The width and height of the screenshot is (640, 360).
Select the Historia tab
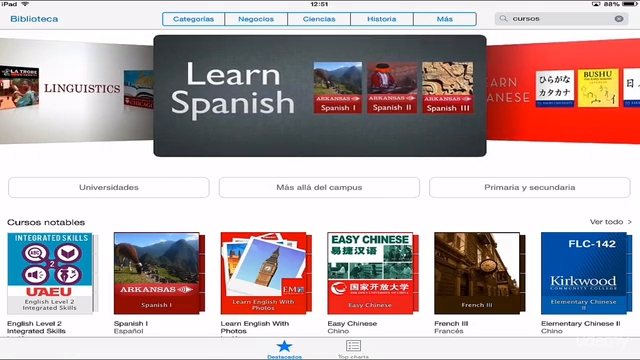(382, 19)
